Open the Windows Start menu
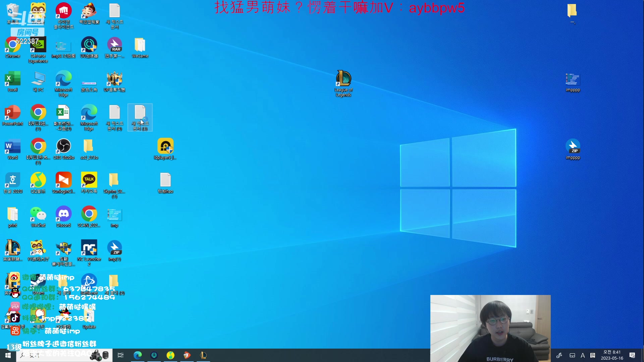This screenshot has width=644, height=362. [8, 355]
